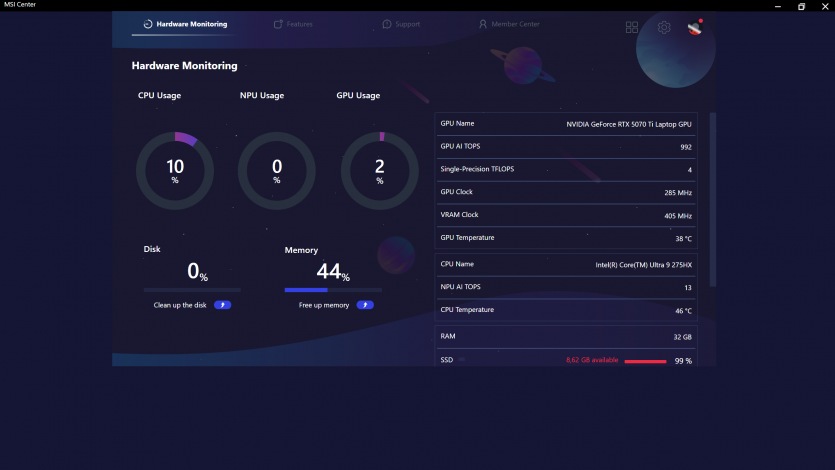Select the GPU Name row
This screenshot has width=835, height=470.
pos(566,124)
